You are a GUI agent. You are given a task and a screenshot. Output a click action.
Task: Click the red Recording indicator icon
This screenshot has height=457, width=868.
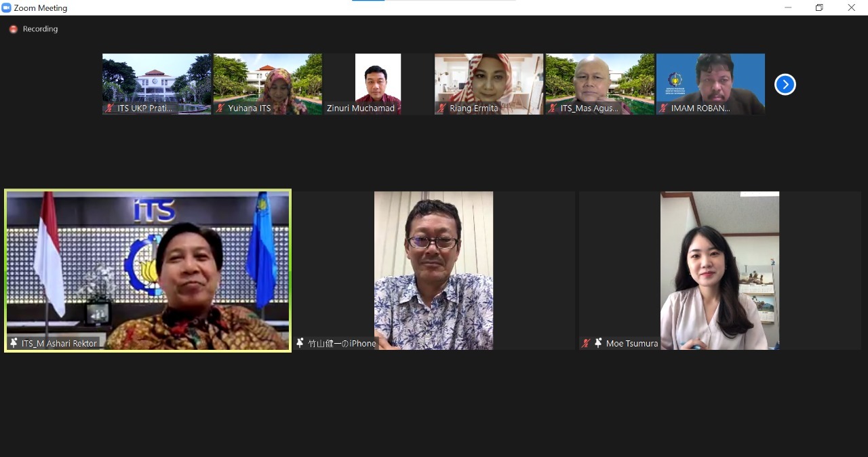[13, 29]
